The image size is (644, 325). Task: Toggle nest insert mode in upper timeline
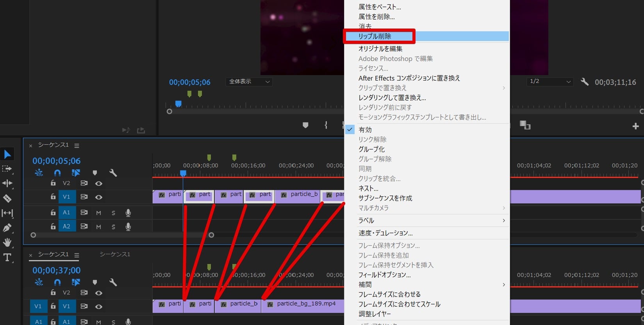(x=39, y=172)
